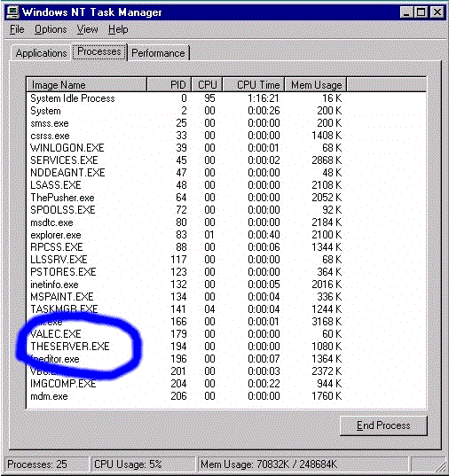This screenshot has width=449, height=476.
Task: Select mdm.exe process
Action: [x=186, y=396]
